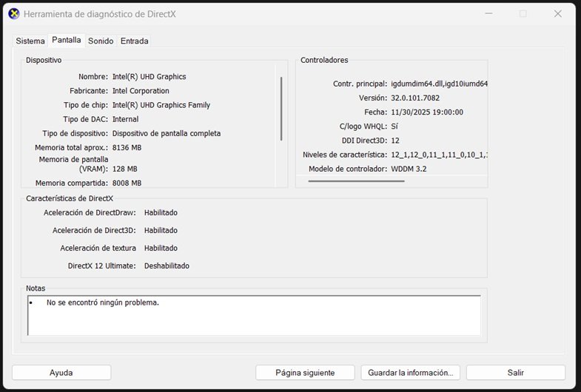Screen dimensions: 581x392
Task: Click the Página siguiente button
Action: pos(305,373)
